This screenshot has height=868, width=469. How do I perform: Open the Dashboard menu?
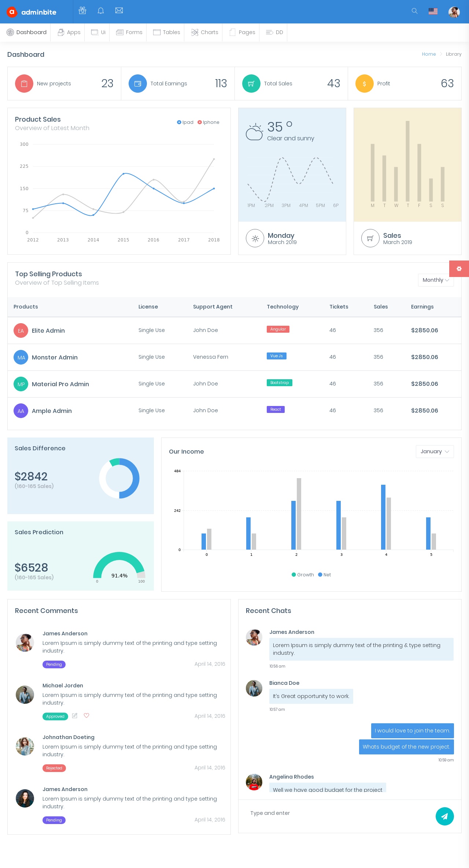27,32
